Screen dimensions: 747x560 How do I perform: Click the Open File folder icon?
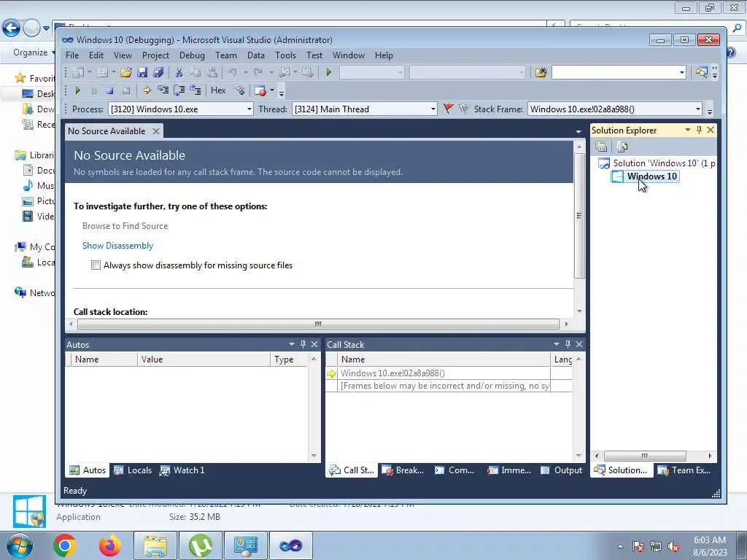tap(125, 72)
